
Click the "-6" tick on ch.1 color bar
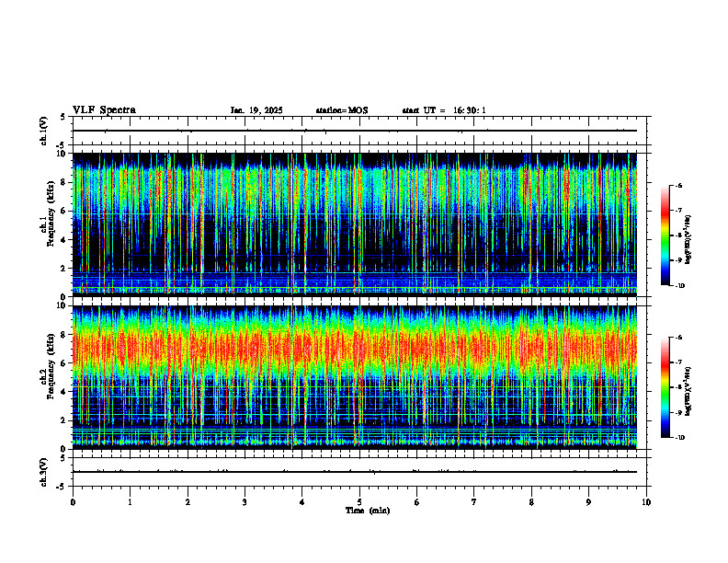(x=678, y=185)
